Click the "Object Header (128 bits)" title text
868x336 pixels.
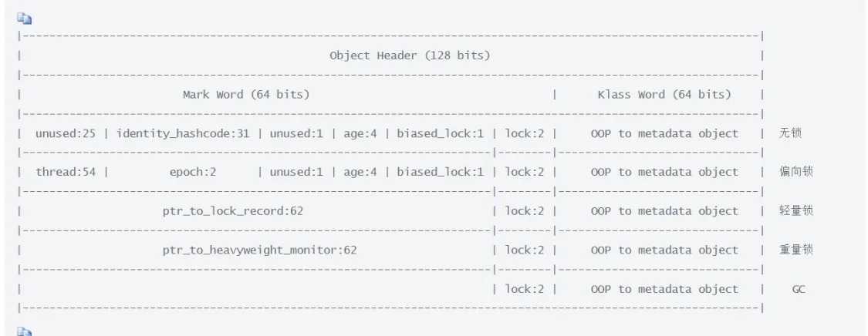[x=409, y=55]
